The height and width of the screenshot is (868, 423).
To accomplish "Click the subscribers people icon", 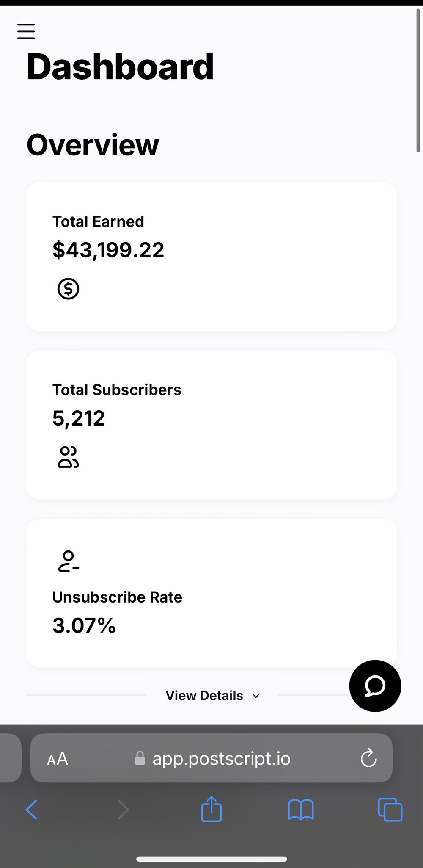I will (68, 457).
